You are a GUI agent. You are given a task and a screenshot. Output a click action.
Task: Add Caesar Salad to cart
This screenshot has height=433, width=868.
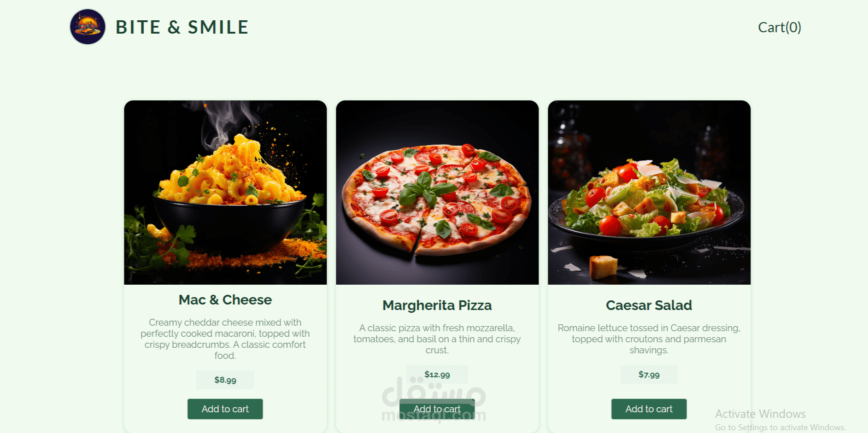point(649,409)
